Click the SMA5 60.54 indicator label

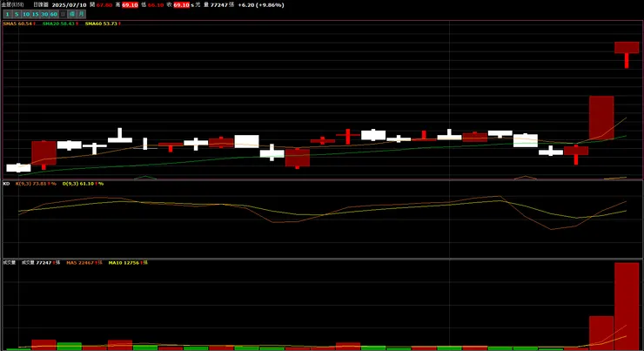click(x=19, y=24)
